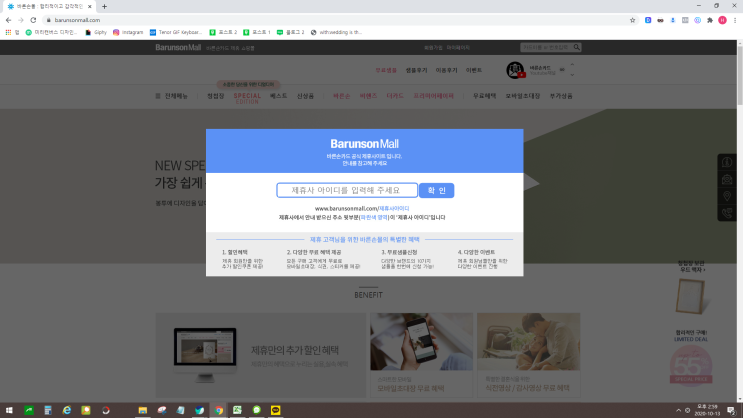Open the 이용후기 menu item

click(446, 70)
